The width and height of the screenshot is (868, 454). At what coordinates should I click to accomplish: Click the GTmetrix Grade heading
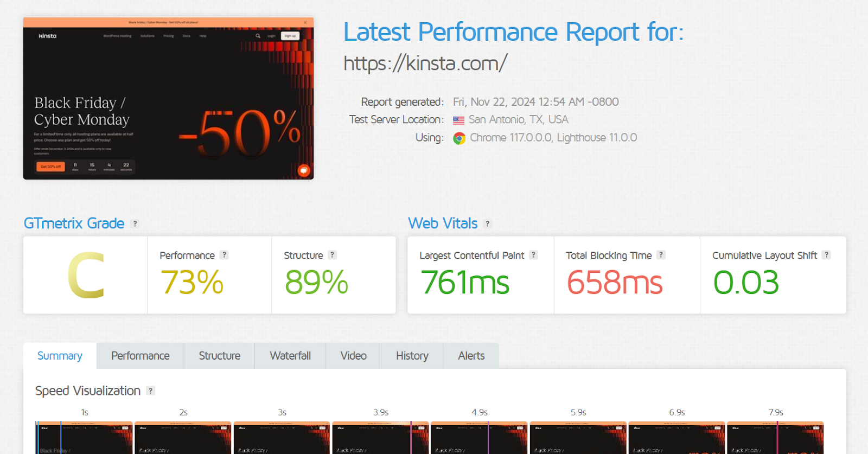click(74, 223)
